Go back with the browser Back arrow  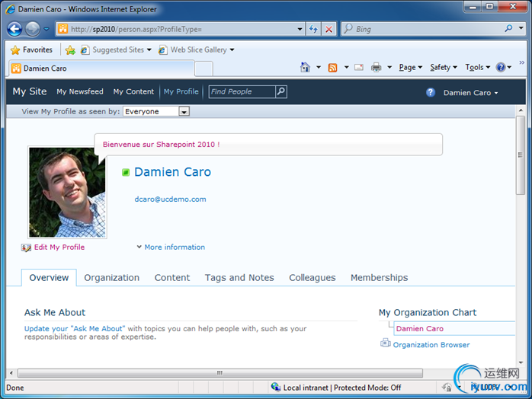coord(14,29)
